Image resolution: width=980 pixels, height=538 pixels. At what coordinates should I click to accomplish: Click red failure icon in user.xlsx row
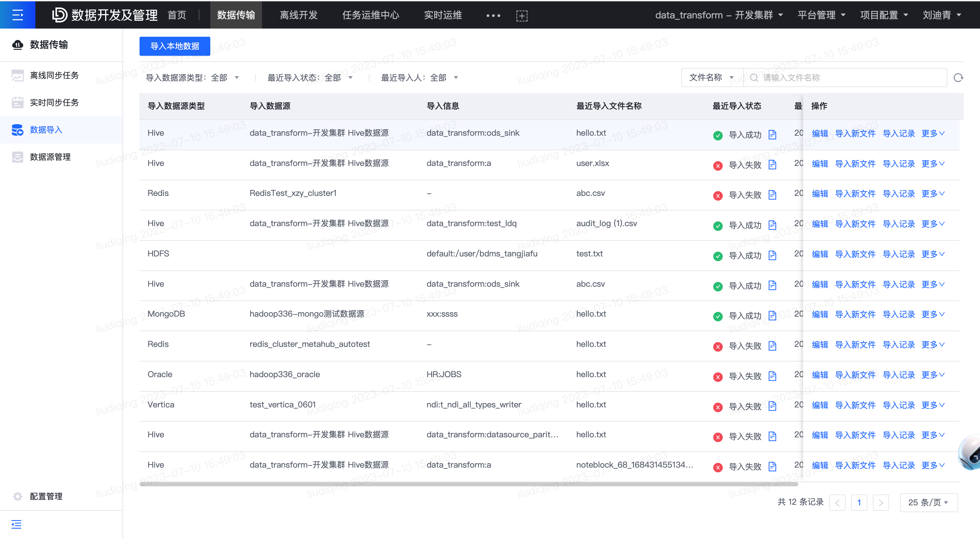pos(718,166)
